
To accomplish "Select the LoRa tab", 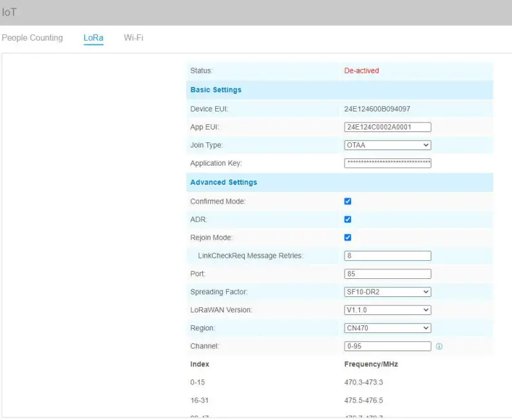I will 93,38.
